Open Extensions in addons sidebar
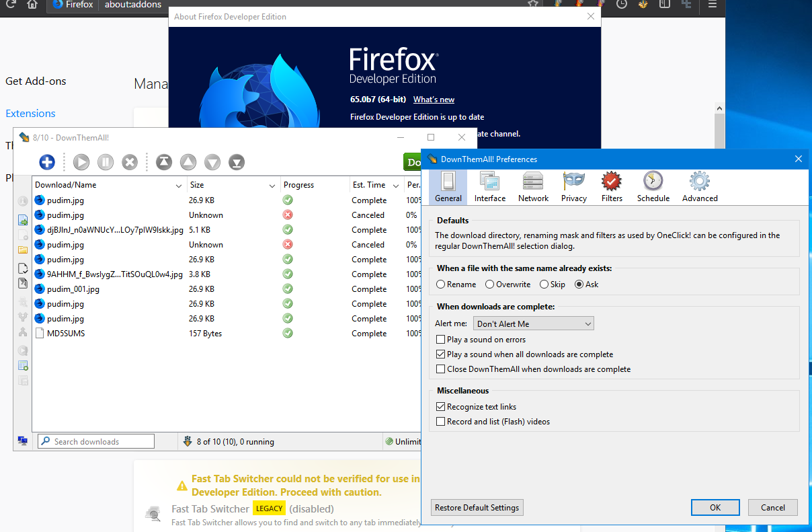This screenshot has height=532, width=812. (x=30, y=114)
